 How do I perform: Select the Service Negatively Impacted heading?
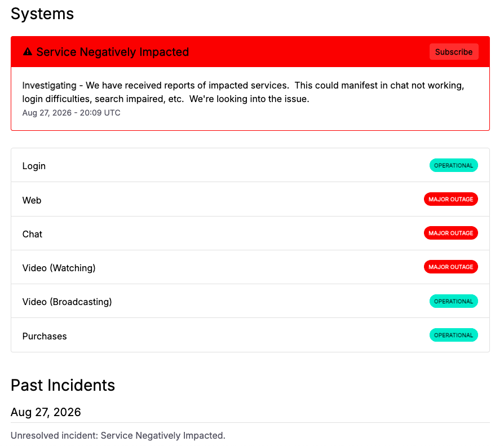(113, 52)
